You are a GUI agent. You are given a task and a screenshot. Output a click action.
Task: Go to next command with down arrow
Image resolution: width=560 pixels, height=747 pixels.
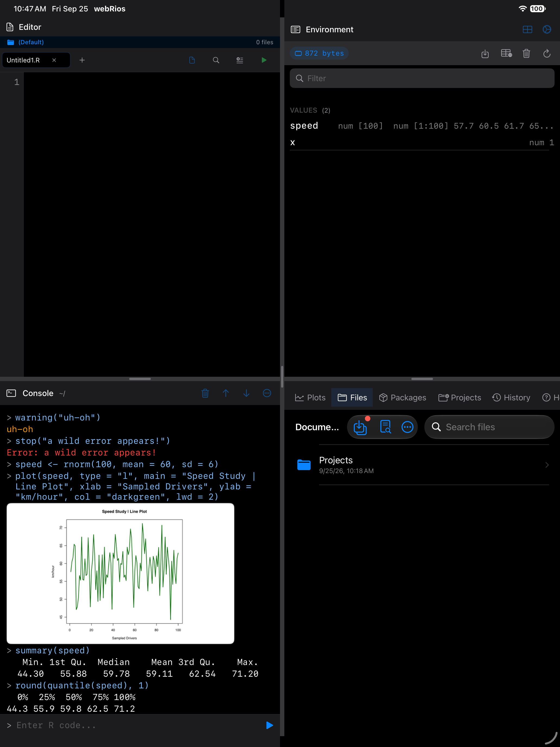click(x=246, y=393)
